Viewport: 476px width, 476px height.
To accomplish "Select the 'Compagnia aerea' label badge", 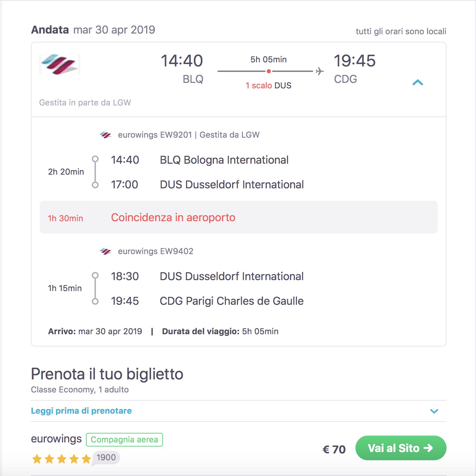I will tap(124, 439).
